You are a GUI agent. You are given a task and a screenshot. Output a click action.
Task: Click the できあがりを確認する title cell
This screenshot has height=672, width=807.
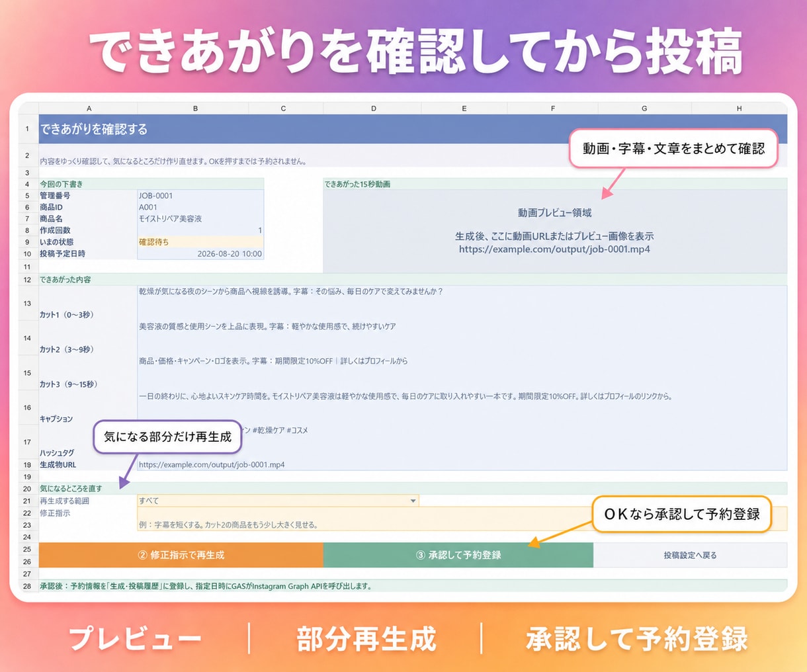(413, 129)
